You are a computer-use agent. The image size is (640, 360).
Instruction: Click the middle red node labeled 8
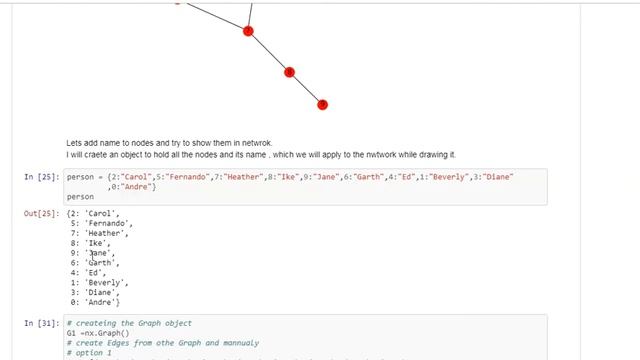[289, 72]
